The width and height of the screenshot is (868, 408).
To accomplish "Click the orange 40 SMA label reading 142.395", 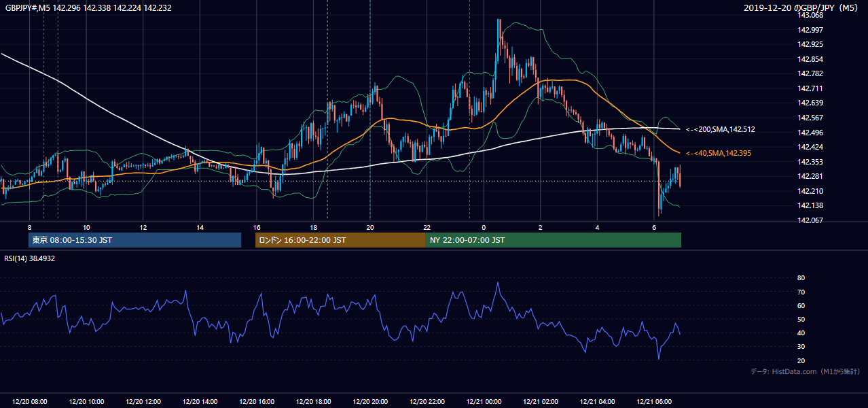I will [x=719, y=154].
